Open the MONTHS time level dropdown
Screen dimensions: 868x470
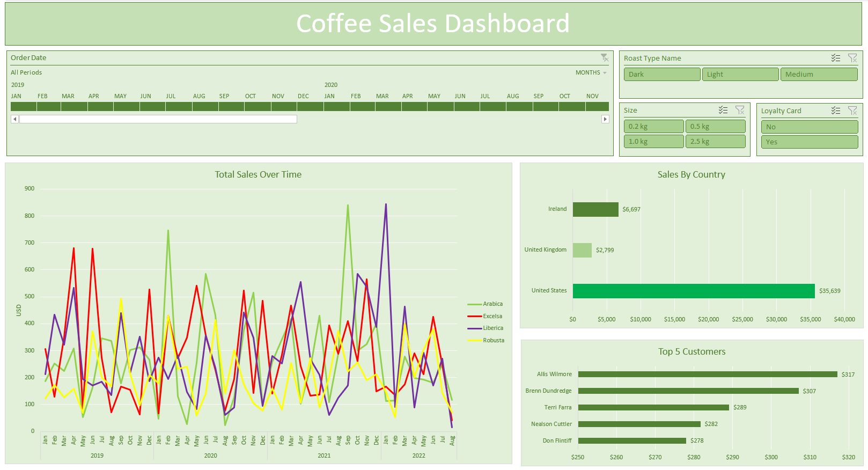[x=591, y=72]
